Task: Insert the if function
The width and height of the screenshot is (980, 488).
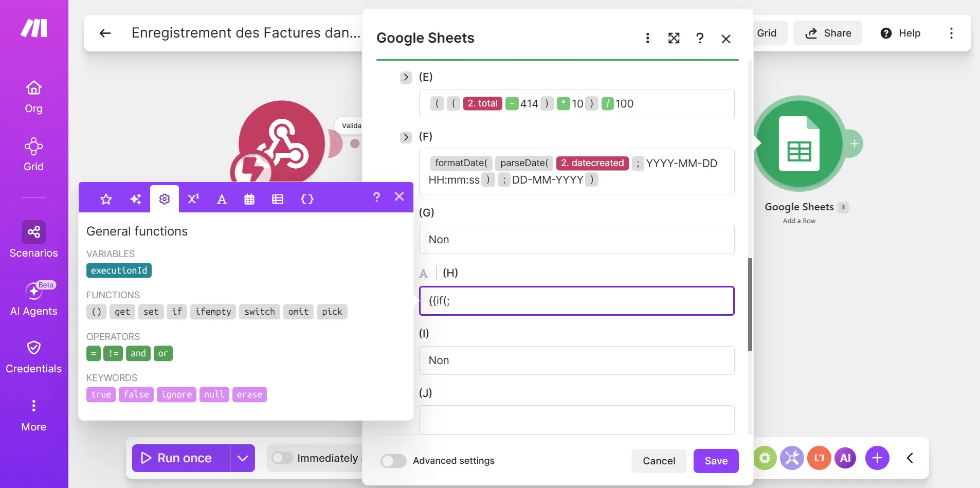Action: click(177, 312)
